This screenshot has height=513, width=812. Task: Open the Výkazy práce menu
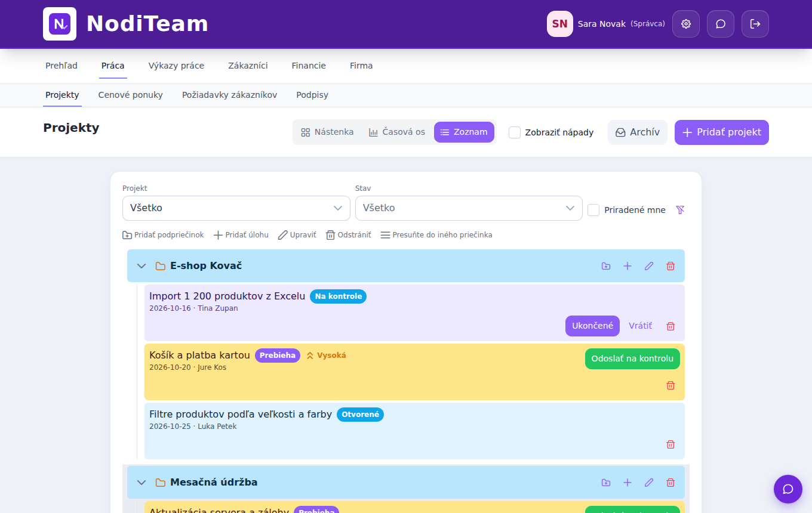(176, 66)
